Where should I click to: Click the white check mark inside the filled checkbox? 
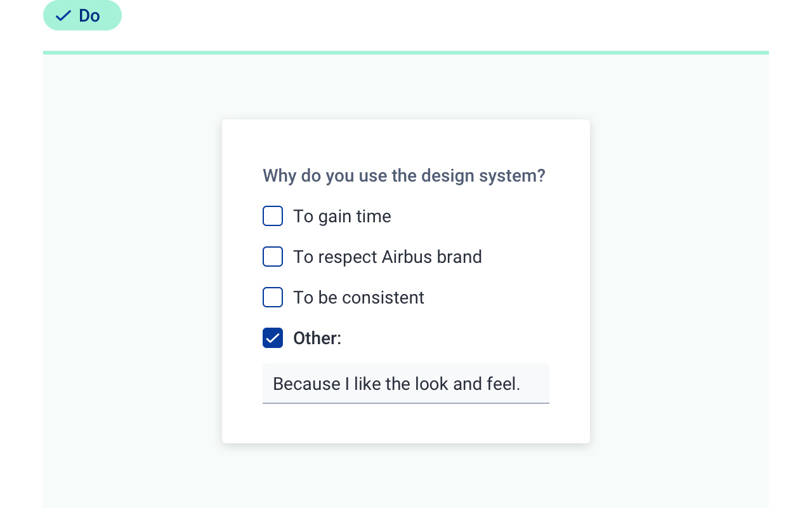(x=273, y=338)
